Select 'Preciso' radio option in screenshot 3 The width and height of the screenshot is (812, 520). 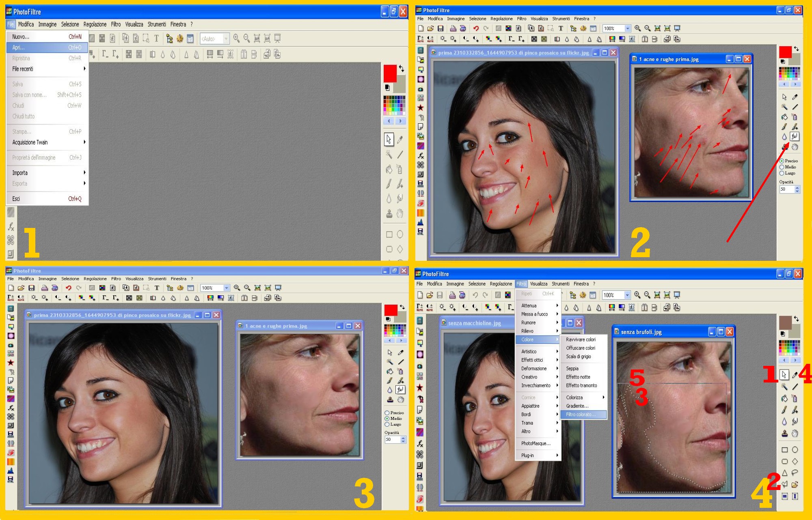[387, 413]
